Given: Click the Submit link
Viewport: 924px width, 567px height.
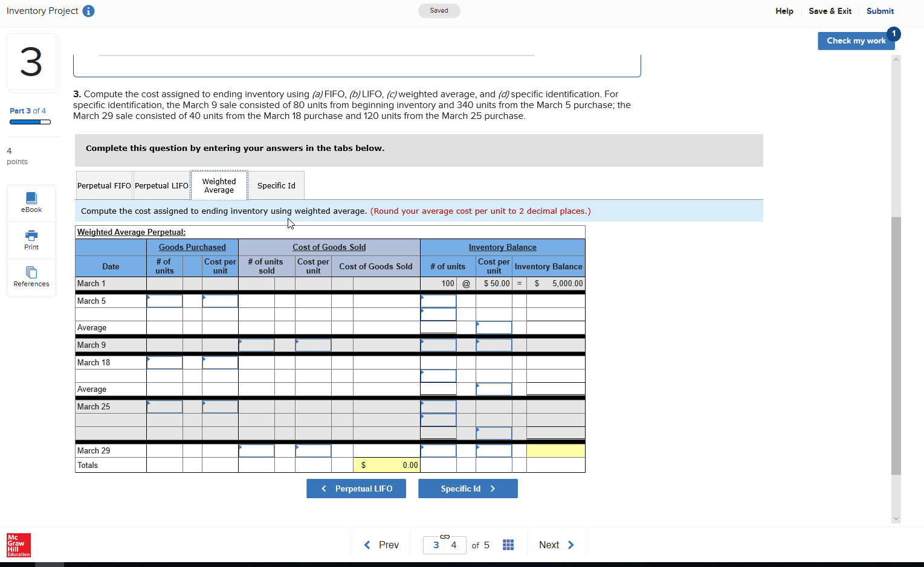Looking at the screenshot, I should [880, 10].
